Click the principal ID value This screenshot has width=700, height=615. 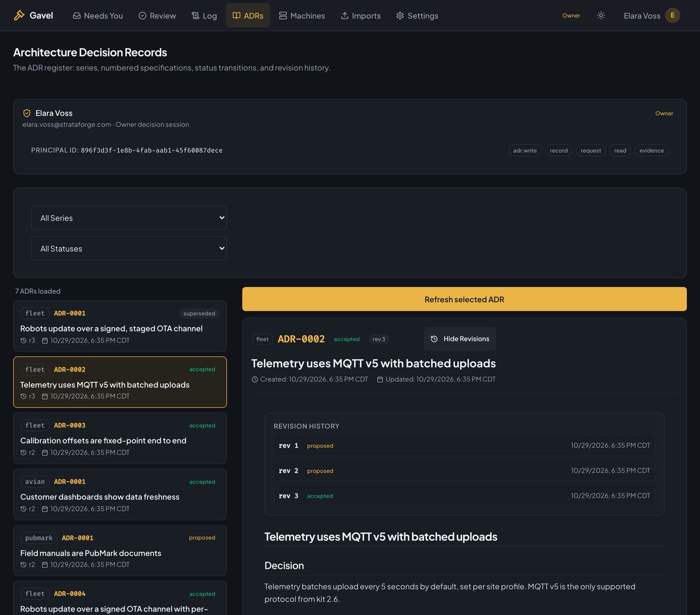tap(152, 151)
